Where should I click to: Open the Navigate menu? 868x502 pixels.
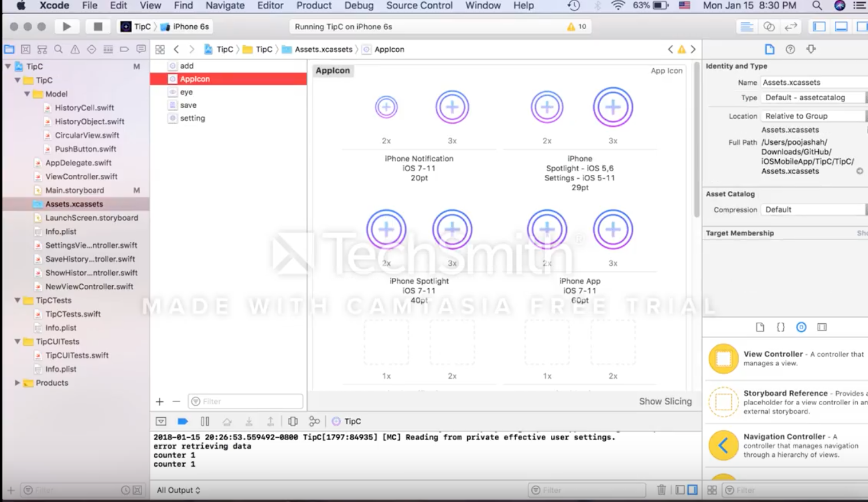coord(225,6)
